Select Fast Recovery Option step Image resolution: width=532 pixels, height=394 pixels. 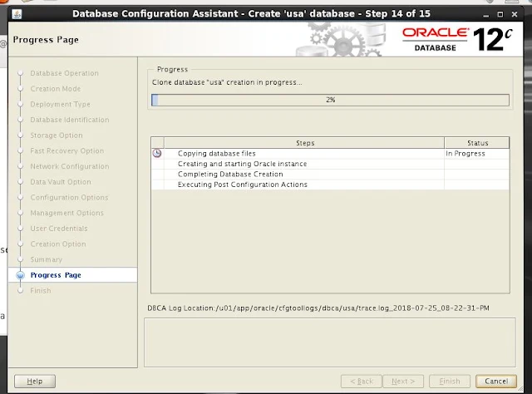[x=66, y=150]
